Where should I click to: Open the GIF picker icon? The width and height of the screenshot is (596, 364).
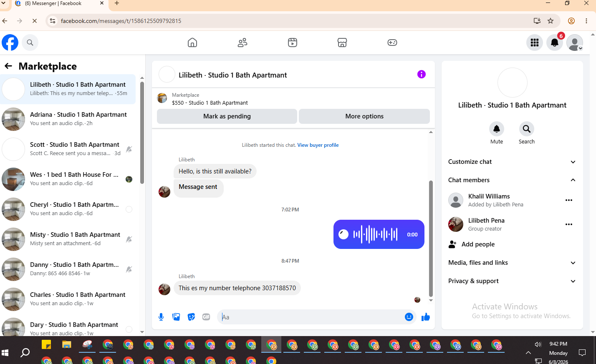pos(206,317)
